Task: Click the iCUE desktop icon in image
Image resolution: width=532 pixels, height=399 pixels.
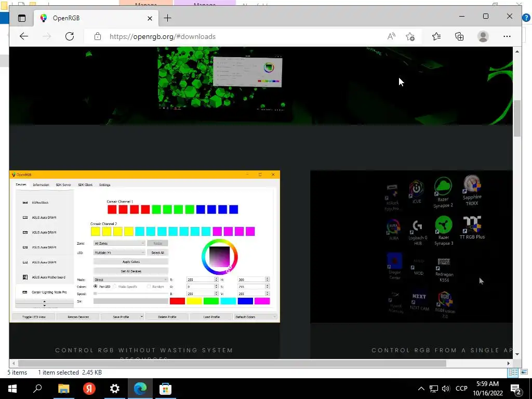Action: point(416,192)
